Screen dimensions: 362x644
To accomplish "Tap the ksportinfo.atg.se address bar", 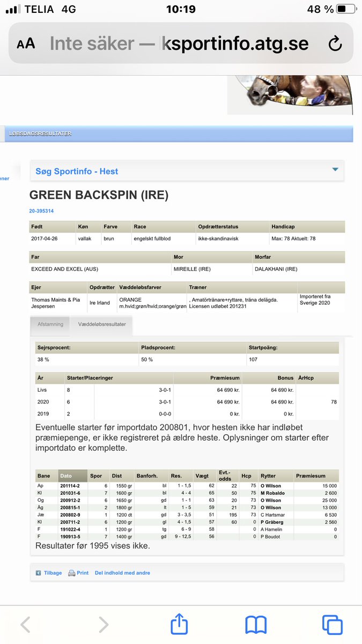I will point(181,43).
